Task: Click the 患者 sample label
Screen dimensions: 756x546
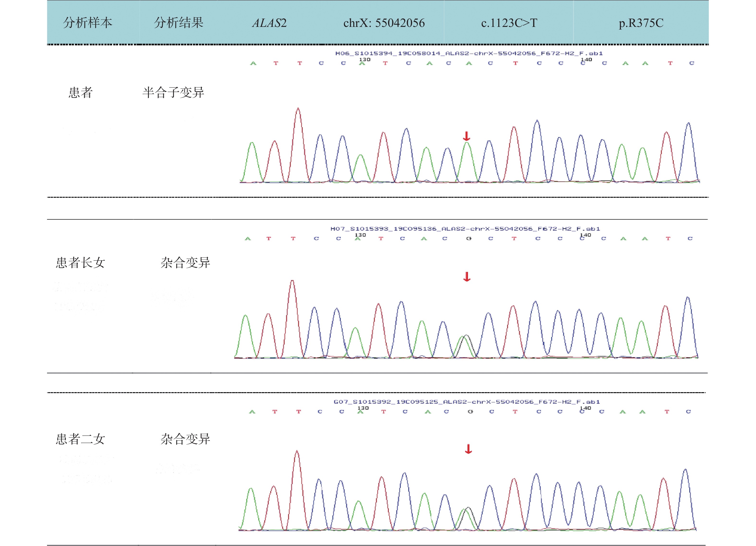Action: pyautogui.click(x=80, y=93)
